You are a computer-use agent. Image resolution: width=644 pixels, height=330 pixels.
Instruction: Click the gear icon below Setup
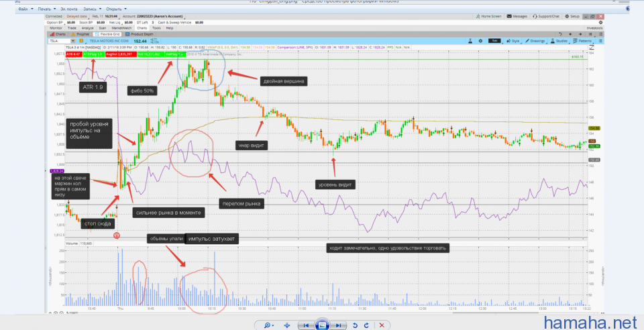600,23
